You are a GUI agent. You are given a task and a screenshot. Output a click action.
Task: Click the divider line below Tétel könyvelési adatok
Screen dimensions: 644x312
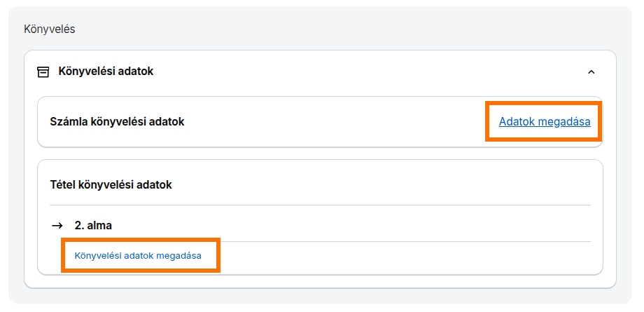pos(321,205)
